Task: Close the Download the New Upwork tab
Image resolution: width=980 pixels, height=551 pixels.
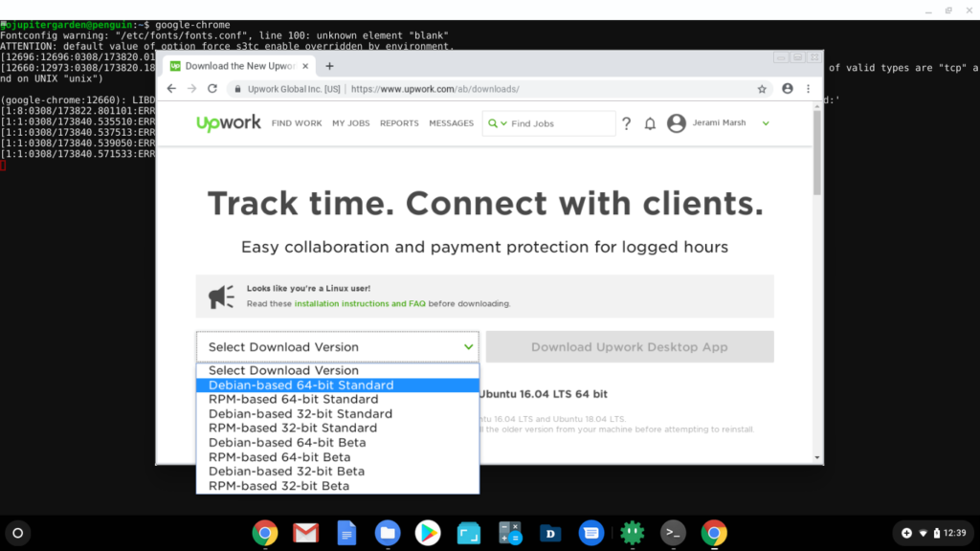Action: pyautogui.click(x=305, y=66)
